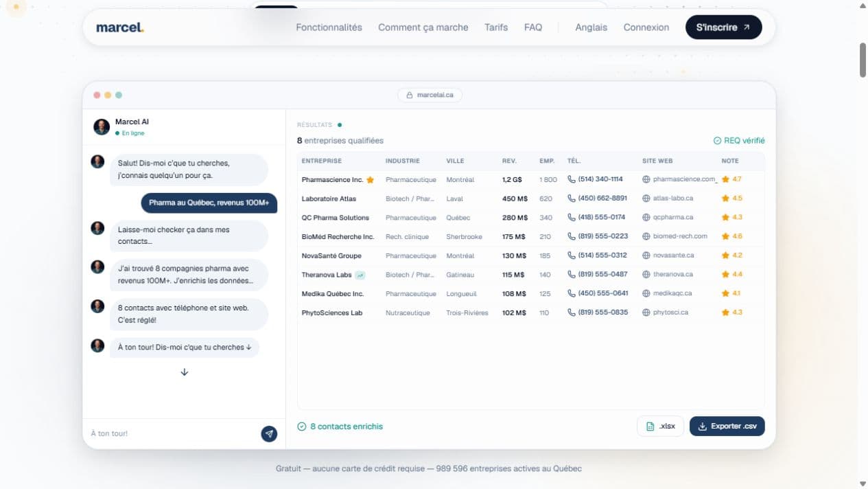Click the down arrow below the chat messages
The height and width of the screenshot is (489, 868).
point(184,372)
